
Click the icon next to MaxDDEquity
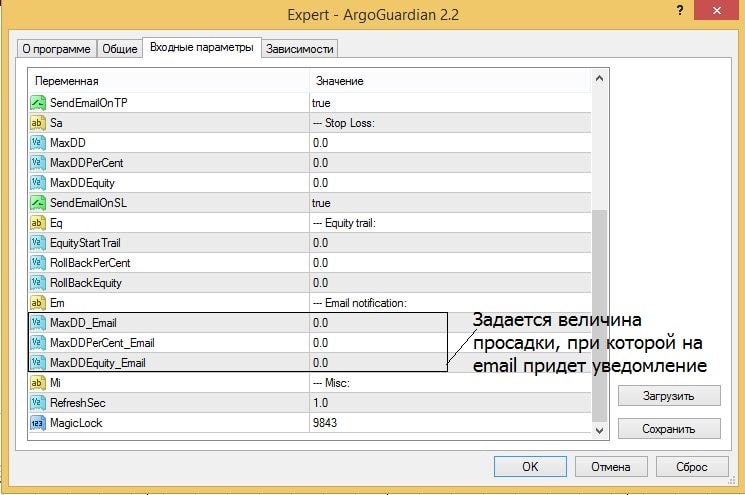point(38,182)
